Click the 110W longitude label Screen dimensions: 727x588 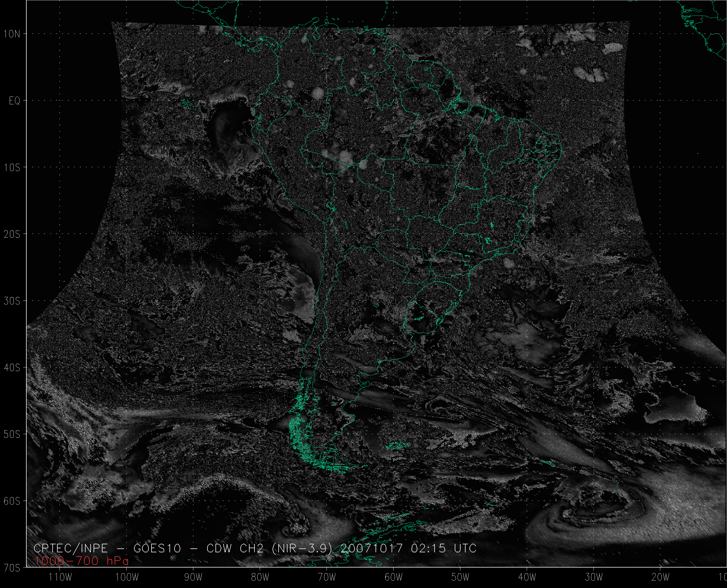[x=60, y=577]
